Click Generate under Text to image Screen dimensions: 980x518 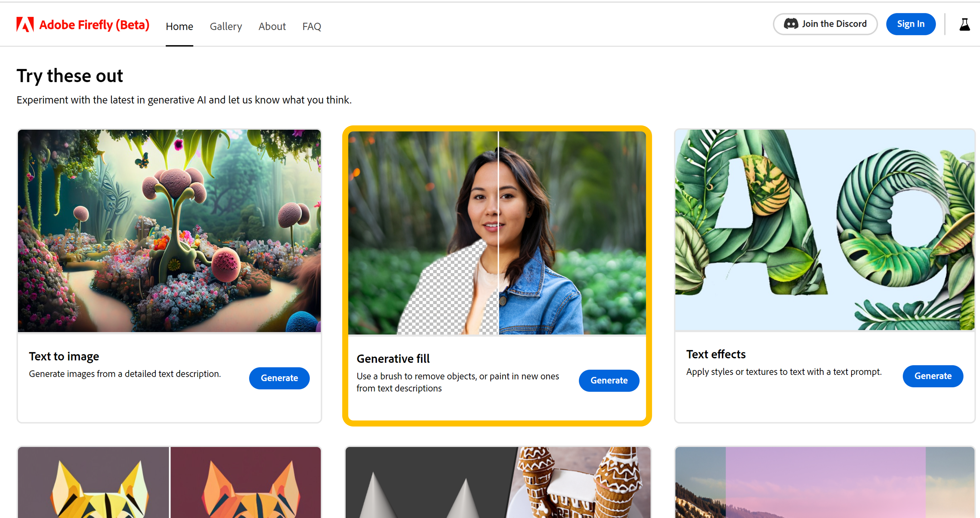coord(279,378)
